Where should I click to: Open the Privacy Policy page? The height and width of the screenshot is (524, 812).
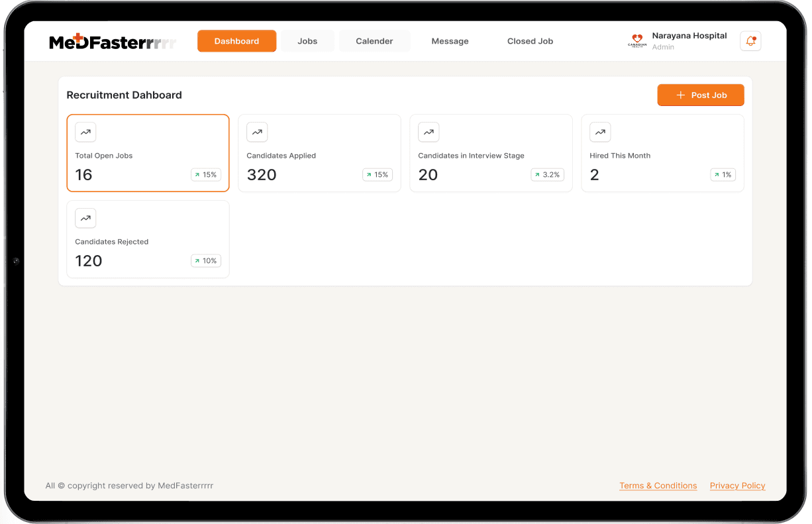pyautogui.click(x=737, y=485)
